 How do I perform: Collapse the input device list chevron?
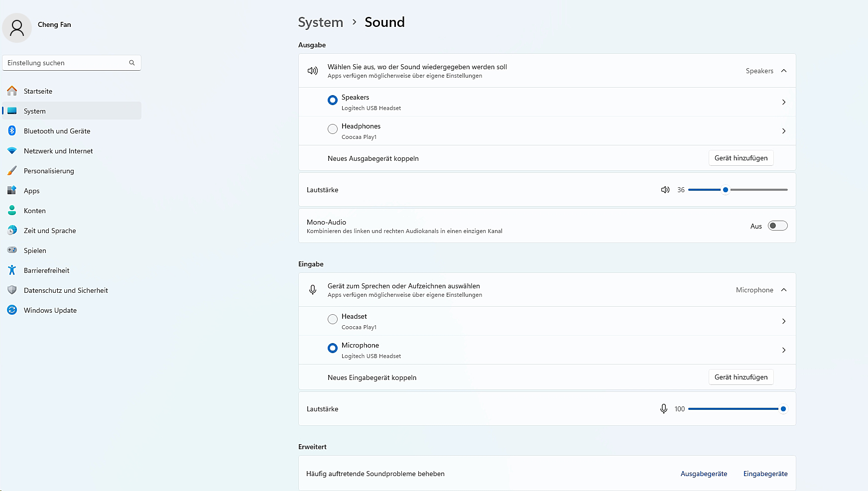click(784, 290)
